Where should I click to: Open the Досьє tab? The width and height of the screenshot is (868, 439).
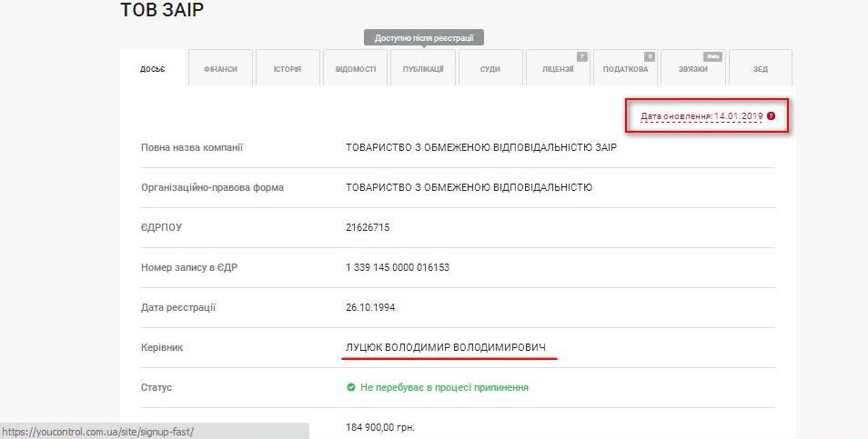[x=153, y=69]
